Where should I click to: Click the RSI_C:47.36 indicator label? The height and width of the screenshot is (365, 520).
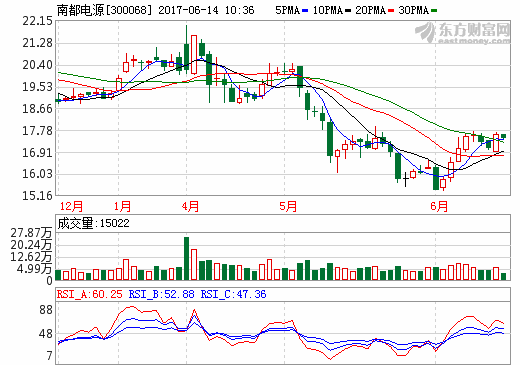point(233,294)
